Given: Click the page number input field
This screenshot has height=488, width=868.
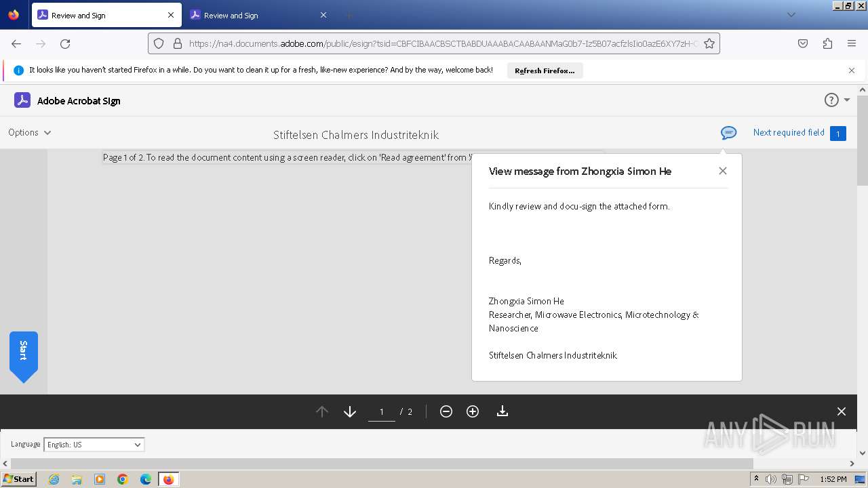Looking at the screenshot, I should [382, 411].
